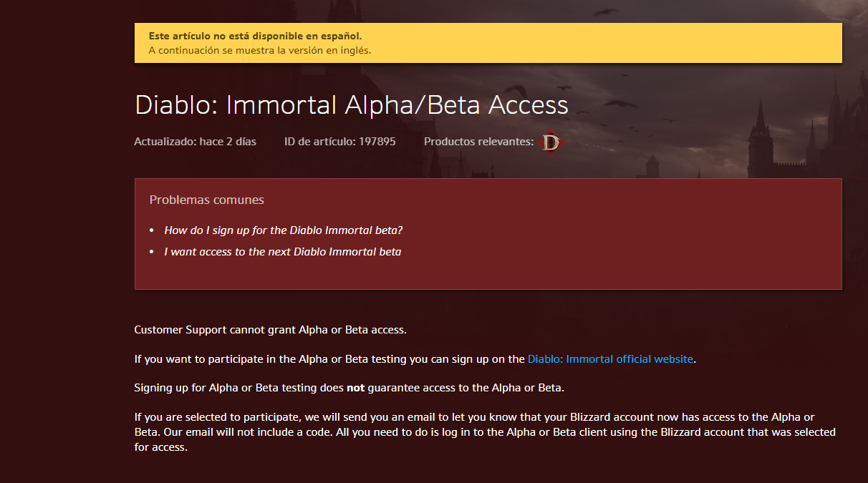The image size is (868, 483).
Task: Click the 'If you are selected to participate' paragraph
Action: pyautogui.click(x=485, y=431)
